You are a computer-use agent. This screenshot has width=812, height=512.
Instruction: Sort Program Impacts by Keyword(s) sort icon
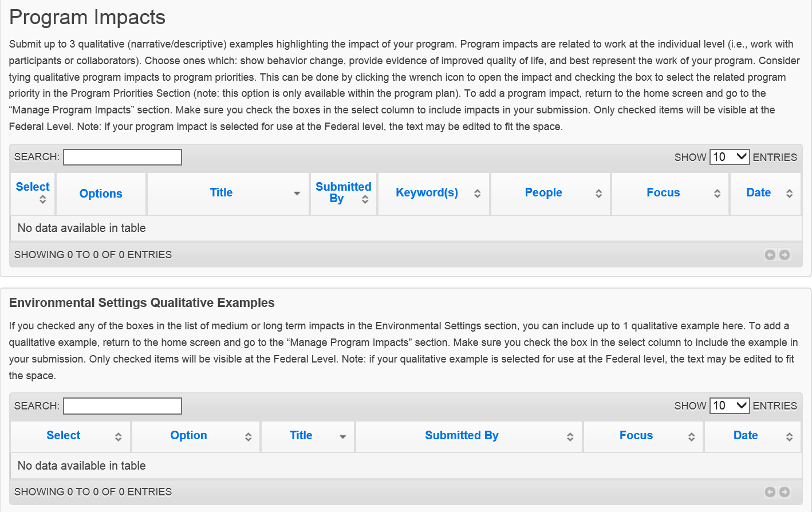(477, 194)
